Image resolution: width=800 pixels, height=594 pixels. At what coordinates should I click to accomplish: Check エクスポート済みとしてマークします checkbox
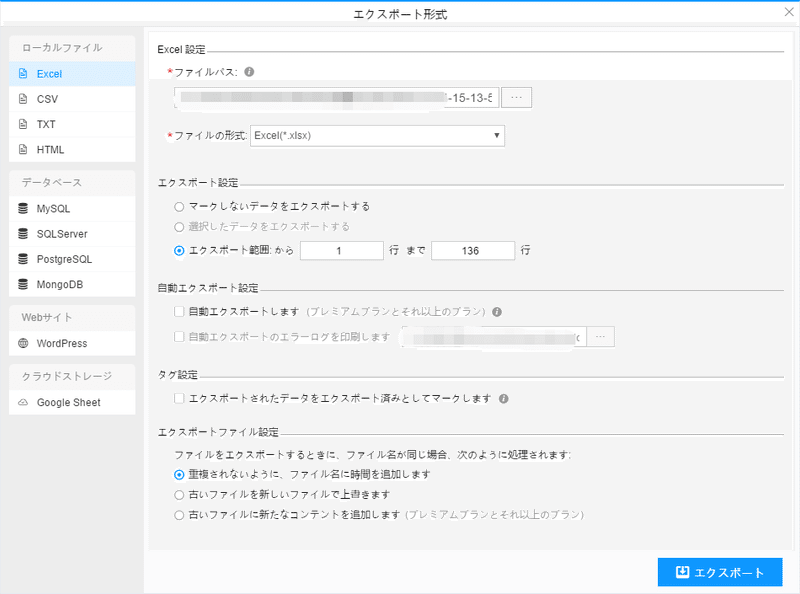click(179, 398)
